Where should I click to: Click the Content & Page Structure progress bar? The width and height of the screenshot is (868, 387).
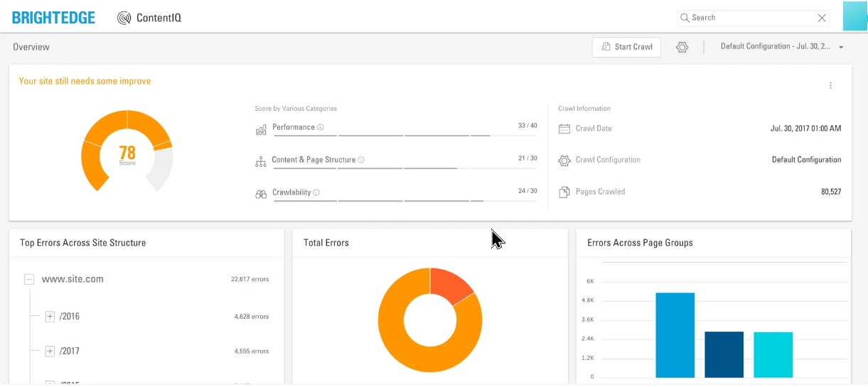(x=405, y=168)
